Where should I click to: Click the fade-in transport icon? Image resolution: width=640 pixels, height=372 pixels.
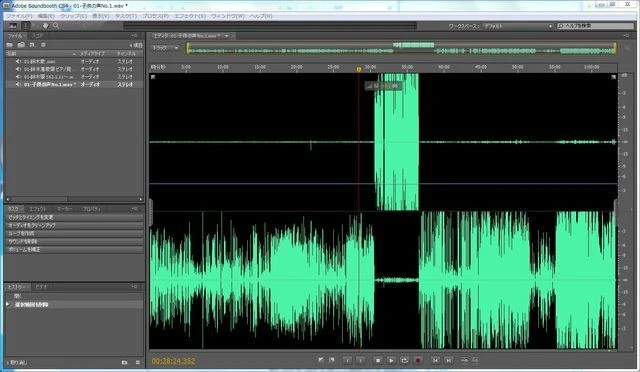pos(321,360)
